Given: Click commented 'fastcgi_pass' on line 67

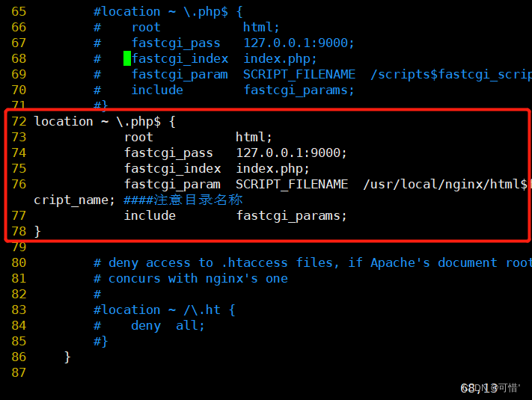Looking at the screenshot, I should (176, 43).
